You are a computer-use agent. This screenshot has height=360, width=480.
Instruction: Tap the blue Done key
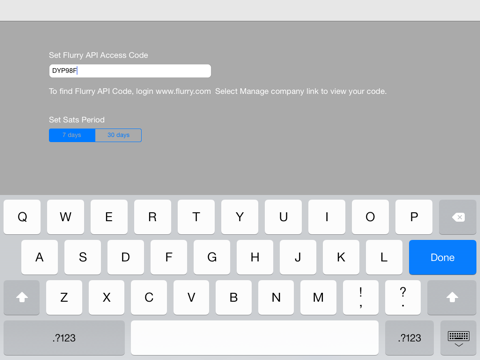pyautogui.click(x=442, y=257)
